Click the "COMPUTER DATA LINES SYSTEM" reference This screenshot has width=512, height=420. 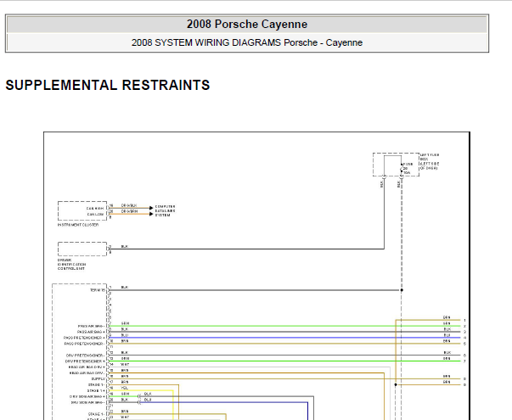[165, 210]
